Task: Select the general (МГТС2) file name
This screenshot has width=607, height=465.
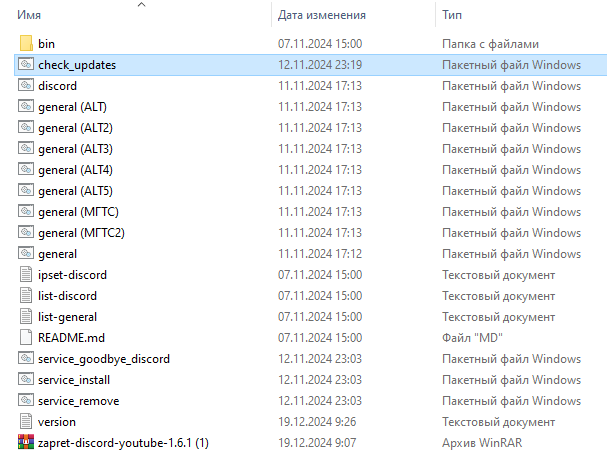Action: 81,233
